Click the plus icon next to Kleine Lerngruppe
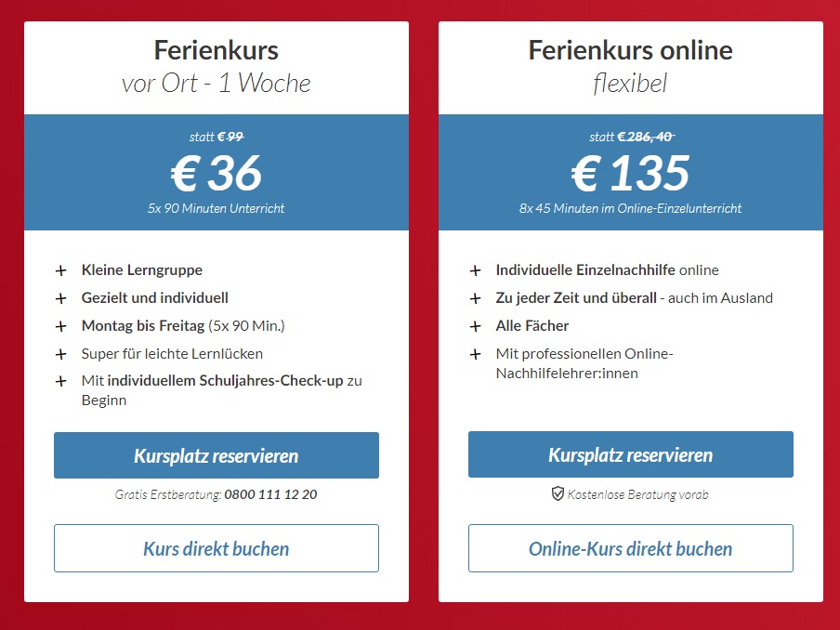The height and width of the screenshot is (630, 840). click(61, 270)
